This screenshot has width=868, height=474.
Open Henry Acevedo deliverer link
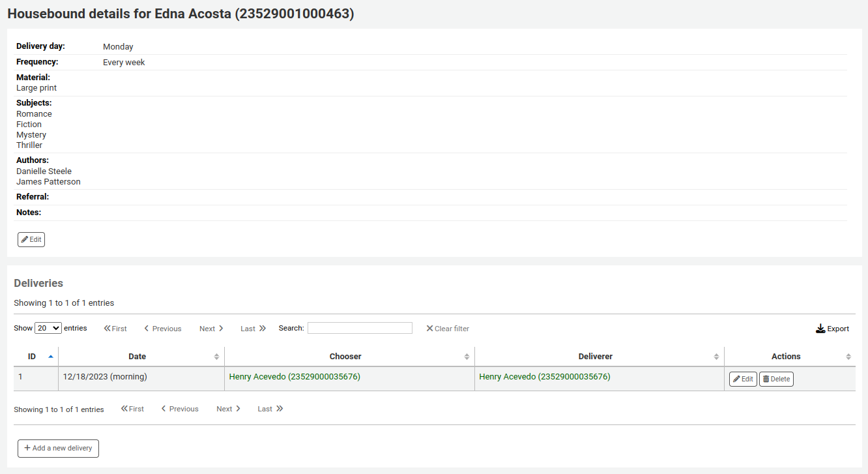(x=544, y=377)
